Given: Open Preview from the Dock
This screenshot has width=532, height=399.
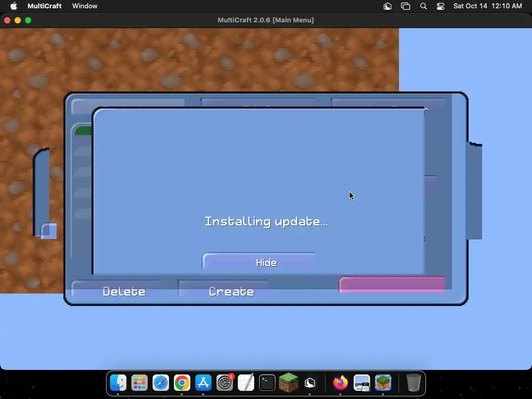Looking at the screenshot, I should tap(362, 383).
